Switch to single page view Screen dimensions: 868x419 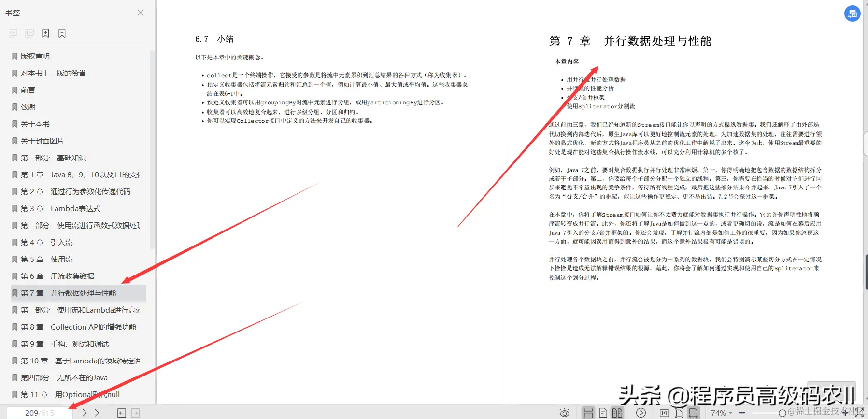[x=603, y=413]
